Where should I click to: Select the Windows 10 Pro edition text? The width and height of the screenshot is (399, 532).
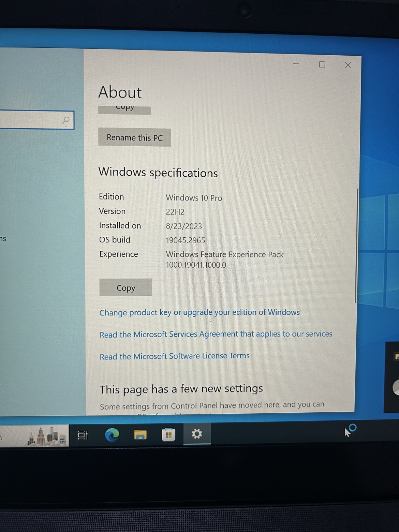[x=194, y=198]
